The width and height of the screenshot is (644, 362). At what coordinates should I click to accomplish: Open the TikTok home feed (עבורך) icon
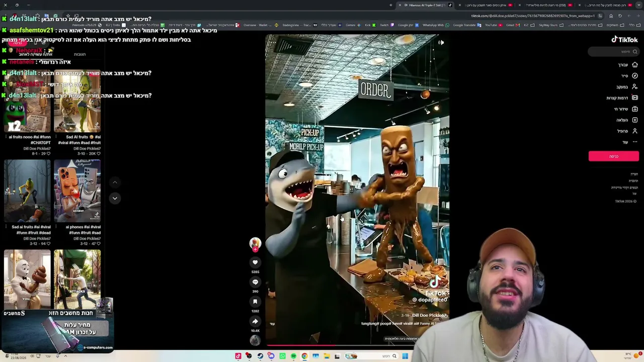click(634, 65)
